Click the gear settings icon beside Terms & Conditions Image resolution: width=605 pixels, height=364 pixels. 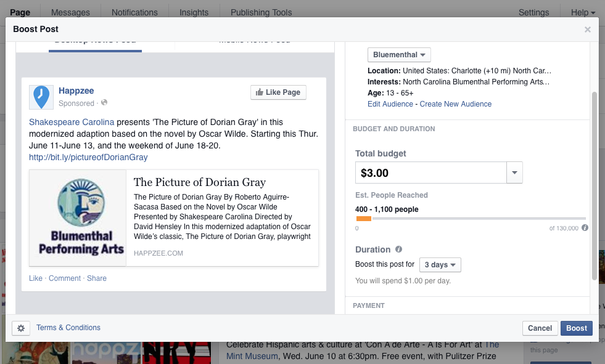point(21,328)
